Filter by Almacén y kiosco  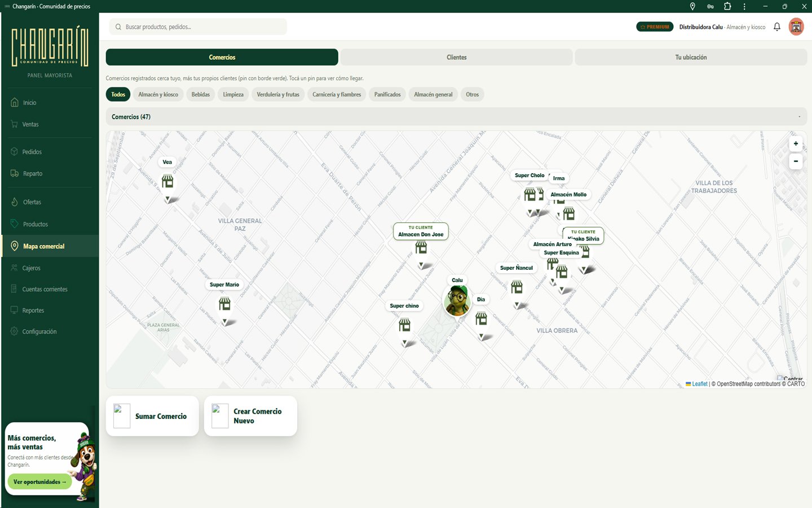[158, 94]
